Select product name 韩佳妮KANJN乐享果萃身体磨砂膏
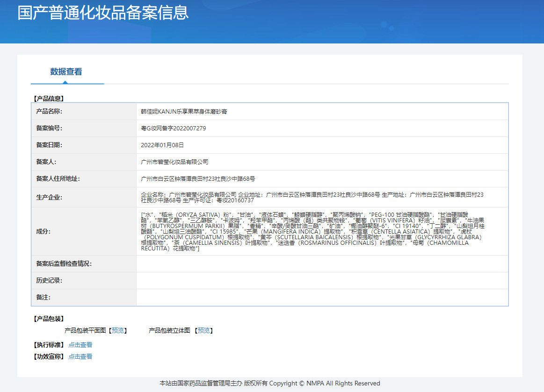The image size is (544, 392). point(184,112)
